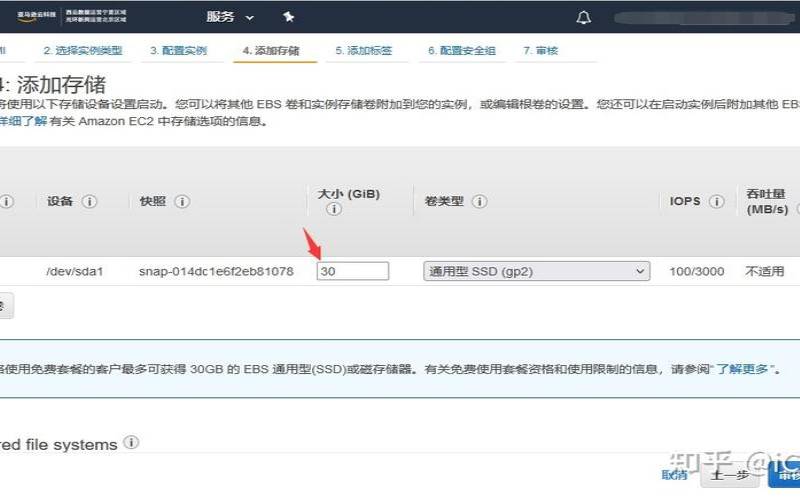This screenshot has height=500, width=800.
Task: Click the pin shortcut icon
Action: tap(288, 17)
